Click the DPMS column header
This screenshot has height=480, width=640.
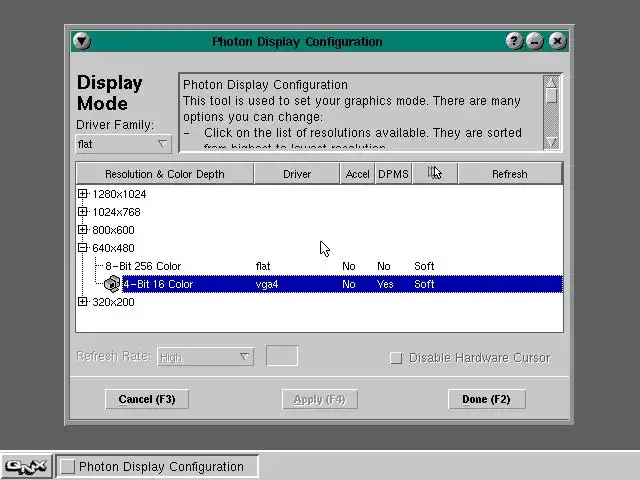pos(393,174)
